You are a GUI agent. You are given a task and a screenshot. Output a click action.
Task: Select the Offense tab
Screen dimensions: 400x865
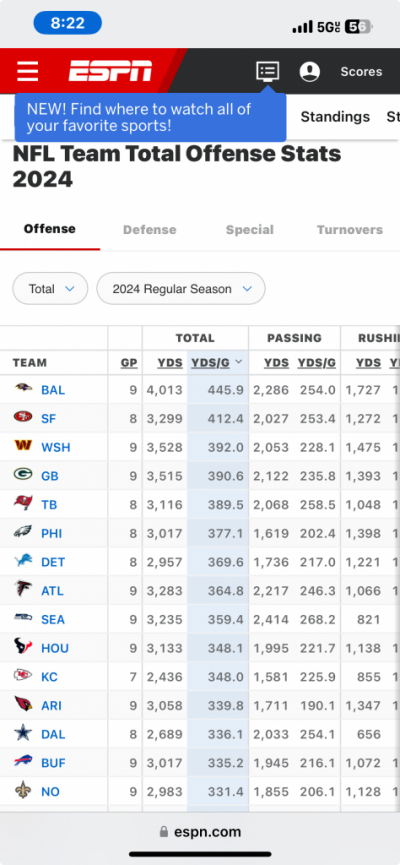tap(50, 229)
